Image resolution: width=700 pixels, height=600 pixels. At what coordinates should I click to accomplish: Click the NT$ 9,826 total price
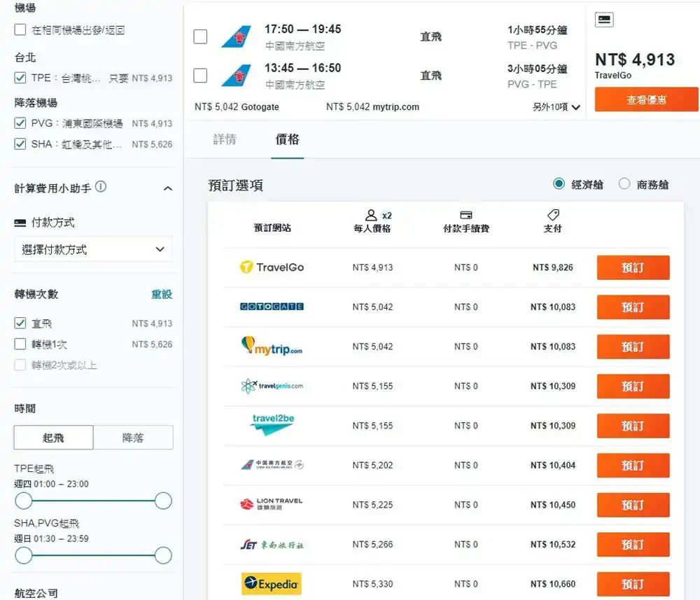click(x=553, y=267)
